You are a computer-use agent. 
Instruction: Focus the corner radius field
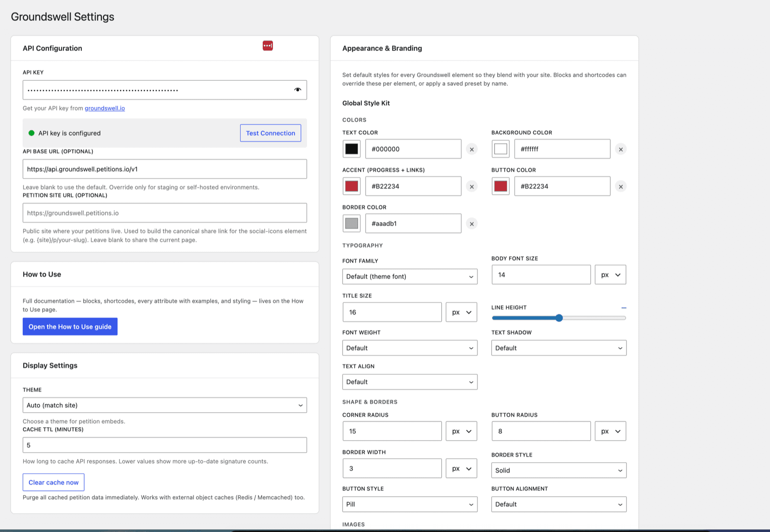(x=392, y=431)
